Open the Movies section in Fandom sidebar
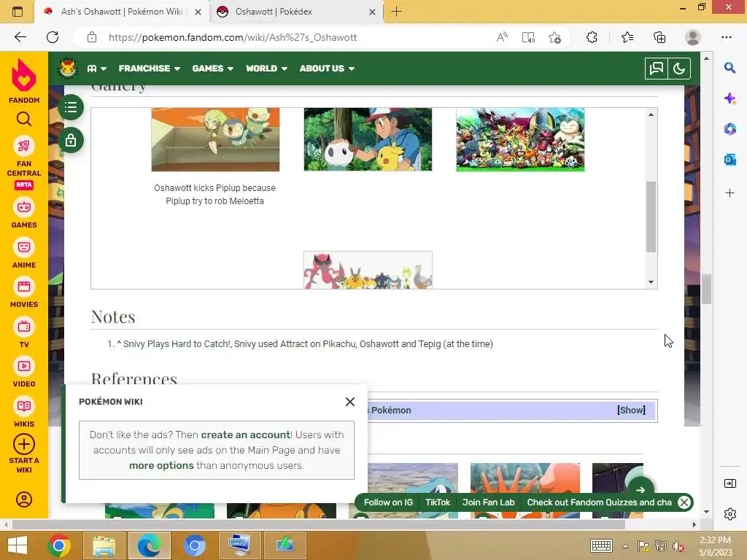 [x=24, y=293]
